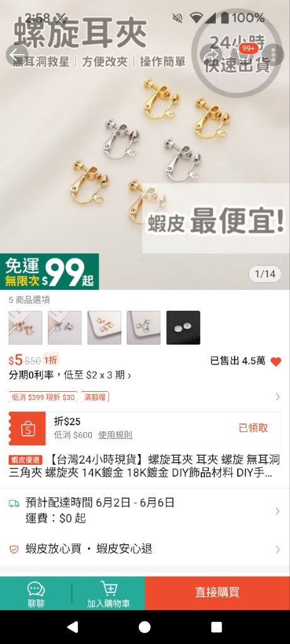Tap the back arrow icon
Image resolution: width=290 pixels, height=644 pixels.
[x=17, y=54]
